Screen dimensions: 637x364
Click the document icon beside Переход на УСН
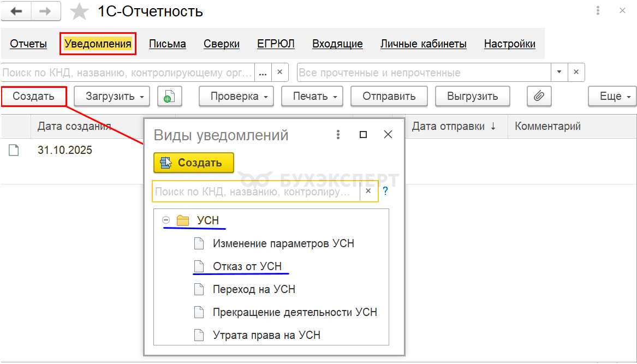[199, 289]
